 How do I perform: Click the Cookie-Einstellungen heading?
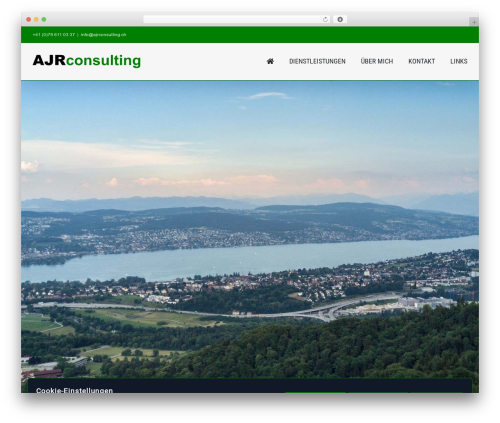pyautogui.click(x=74, y=390)
